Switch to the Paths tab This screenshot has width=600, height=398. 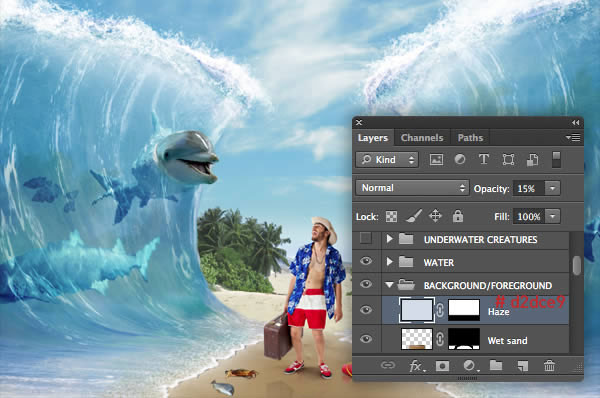[x=470, y=138]
